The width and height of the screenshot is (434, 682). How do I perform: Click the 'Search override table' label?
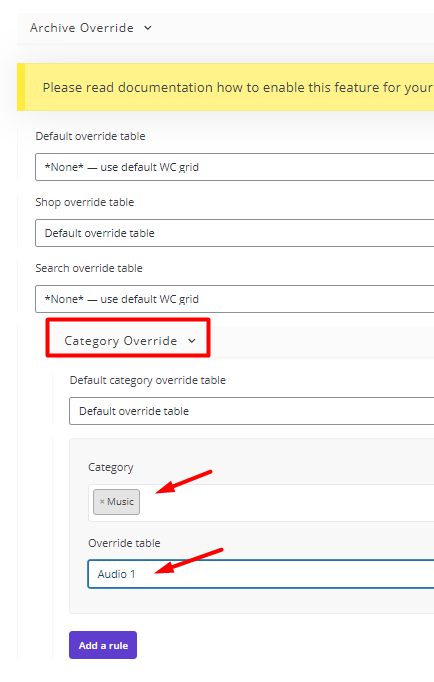tap(89, 268)
